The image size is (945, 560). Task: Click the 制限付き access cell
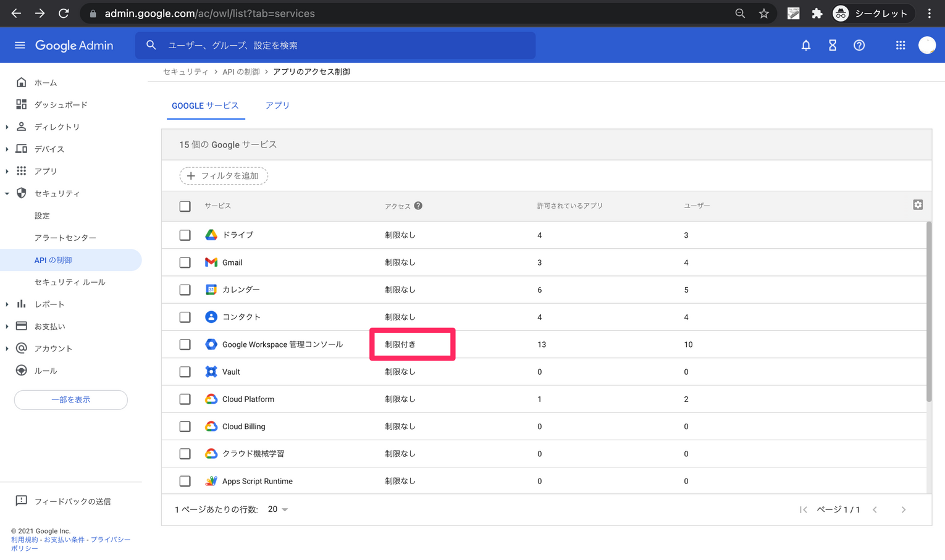point(400,345)
